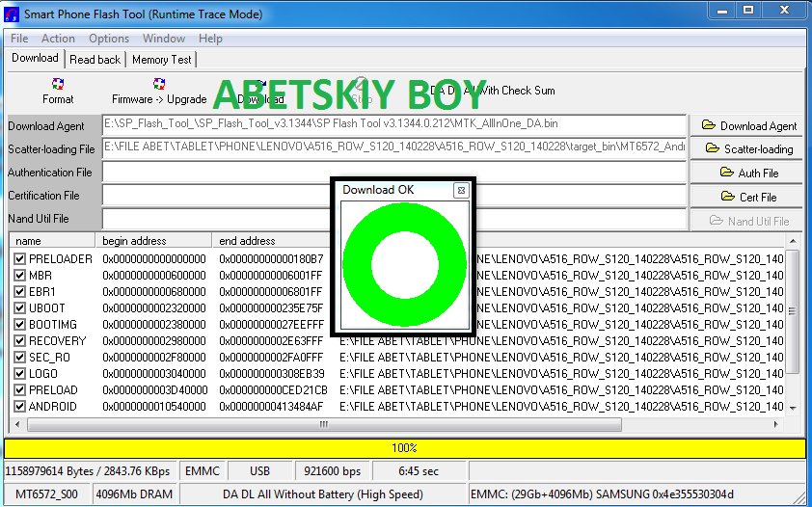Image resolution: width=812 pixels, height=507 pixels.
Task: Uncheck the PRELOADER partition checkbox
Action: (19, 259)
